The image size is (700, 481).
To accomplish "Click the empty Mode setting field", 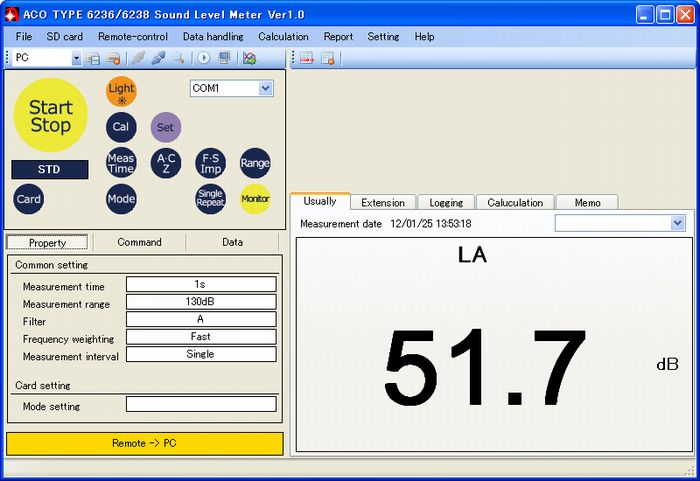I will click(x=201, y=404).
